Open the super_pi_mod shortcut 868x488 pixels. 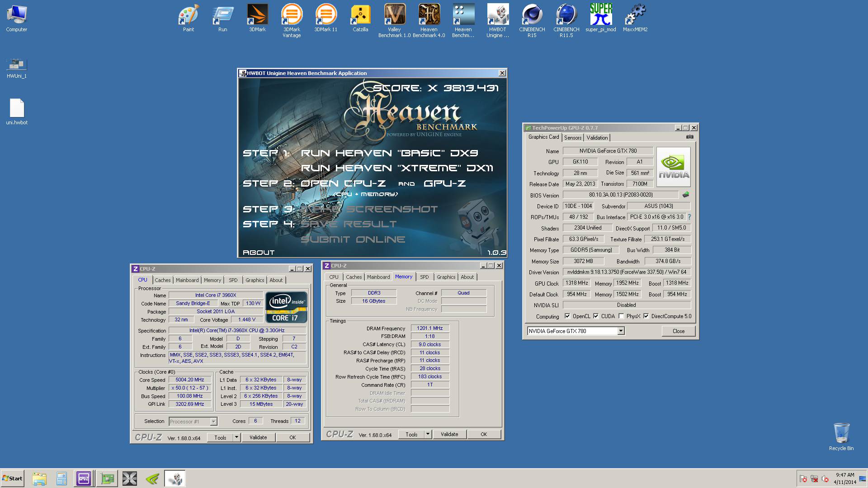tap(601, 18)
